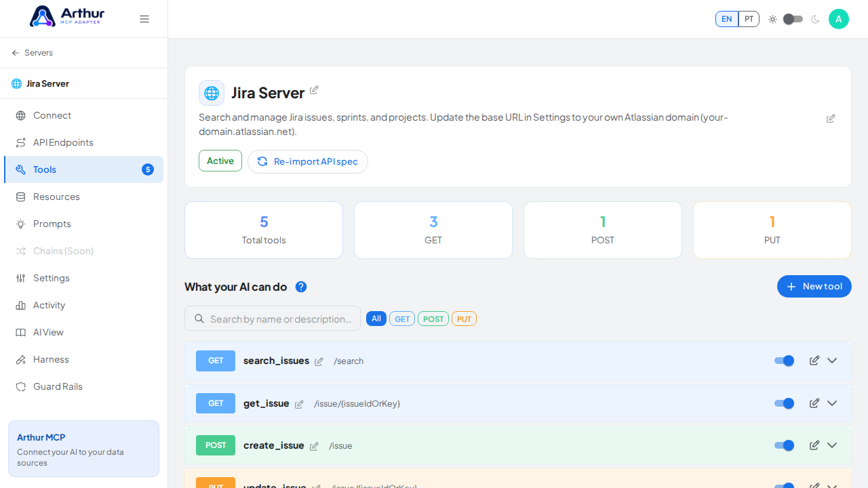The width and height of the screenshot is (868, 488).
Task: Open the help icon beside What your AI can do
Action: 301,287
